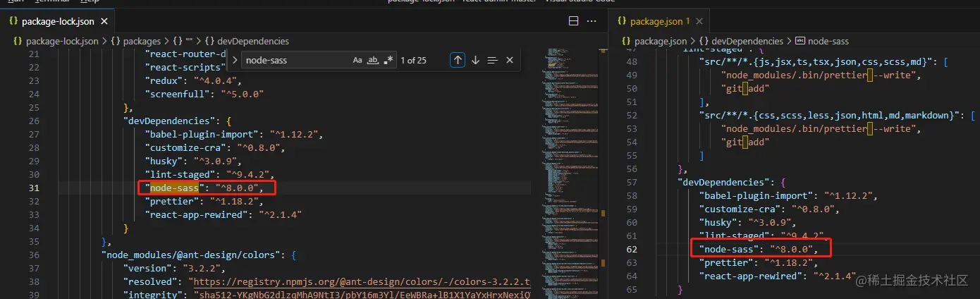Toggle Find in Selection icon

click(x=493, y=61)
